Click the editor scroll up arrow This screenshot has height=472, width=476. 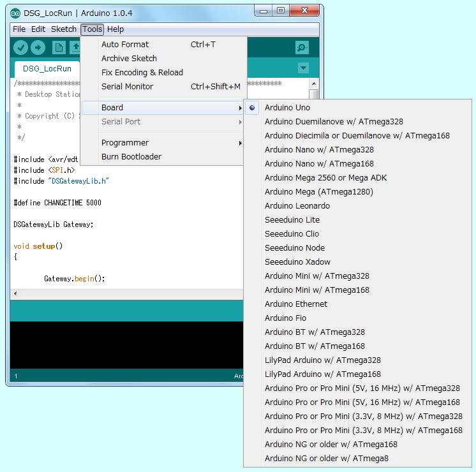(x=314, y=84)
